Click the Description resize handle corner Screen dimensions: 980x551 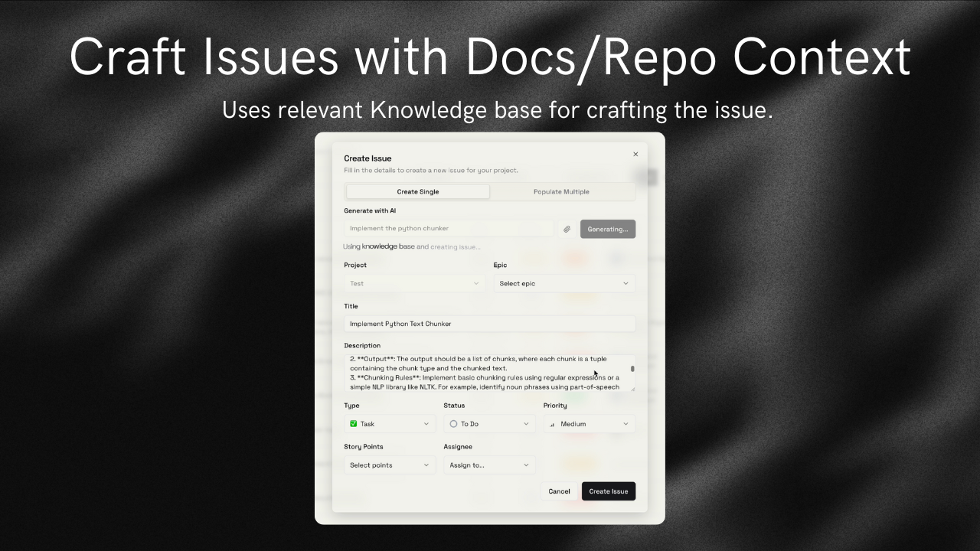632,389
